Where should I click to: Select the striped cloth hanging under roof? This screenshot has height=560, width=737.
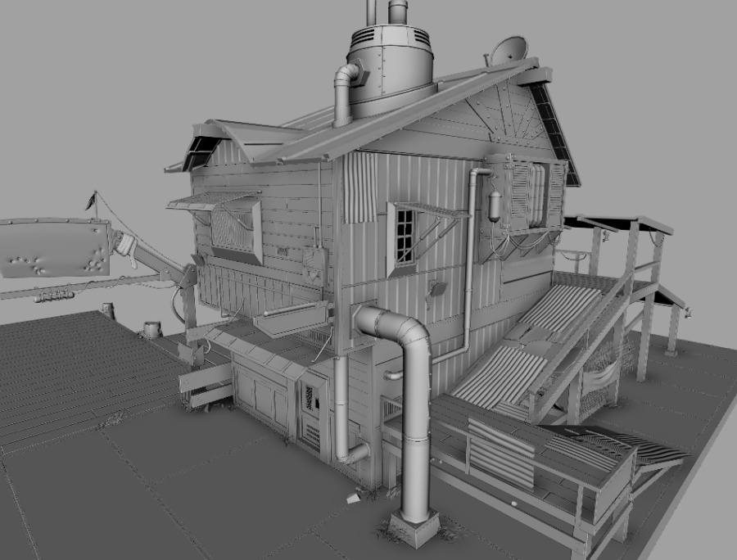coord(359,187)
